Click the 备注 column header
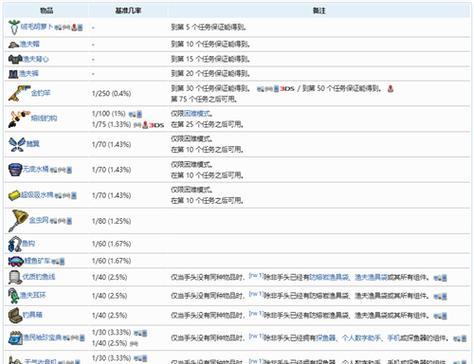The height and width of the screenshot is (364, 474). tap(319, 10)
